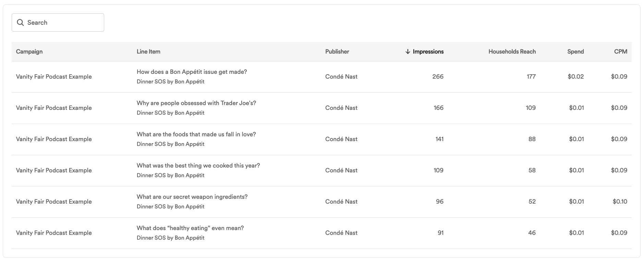Screen dimensions: 644x263
Task: Click Condé Nast in the Bon Appétit issue row
Action: tap(341, 77)
